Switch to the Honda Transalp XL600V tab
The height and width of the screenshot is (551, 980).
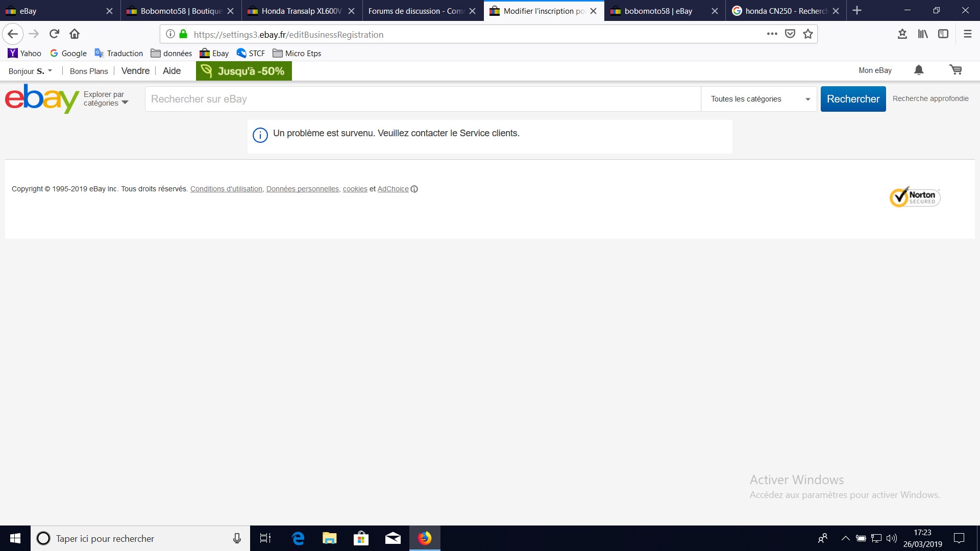(x=301, y=11)
